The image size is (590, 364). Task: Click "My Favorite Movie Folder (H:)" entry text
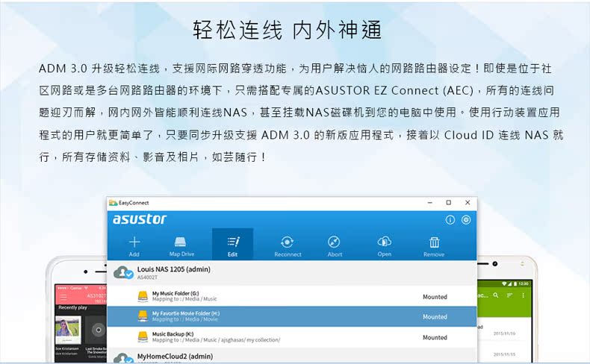(186, 313)
